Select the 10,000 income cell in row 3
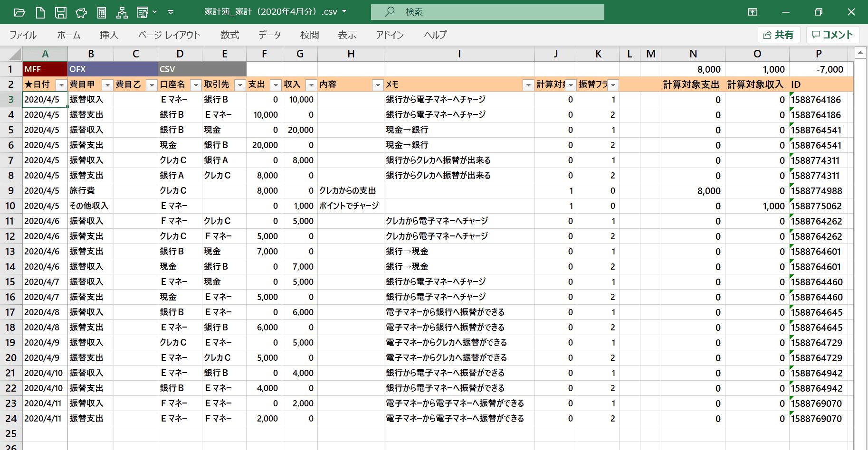Image resolution: width=868 pixels, height=450 pixels. 300,100
